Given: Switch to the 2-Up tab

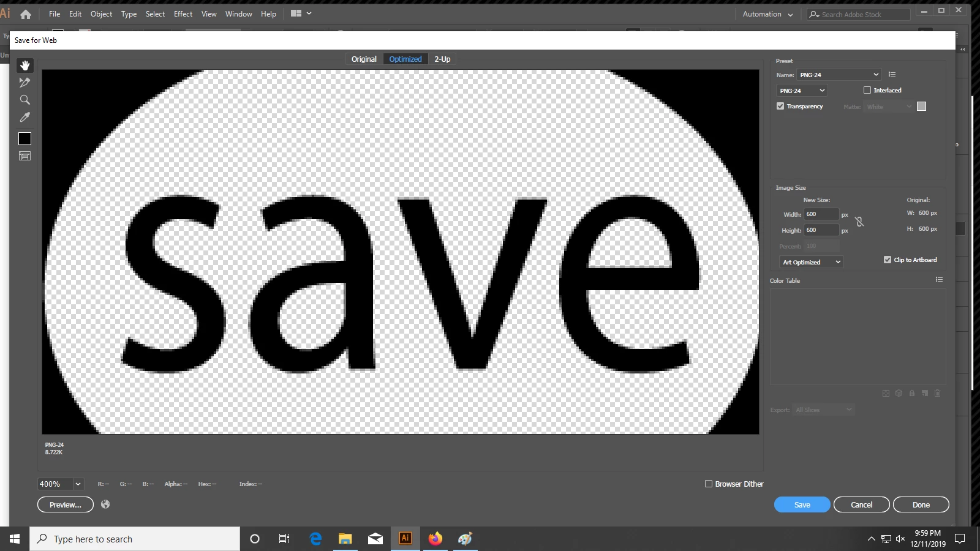Looking at the screenshot, I should (x=442, y=59).
